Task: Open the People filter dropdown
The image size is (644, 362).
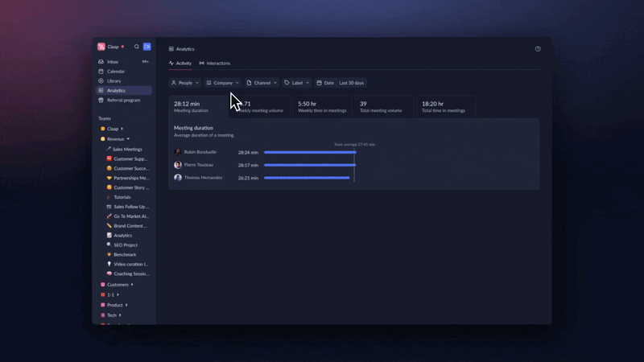Action: pyautogui.click(x=185, y=83)
